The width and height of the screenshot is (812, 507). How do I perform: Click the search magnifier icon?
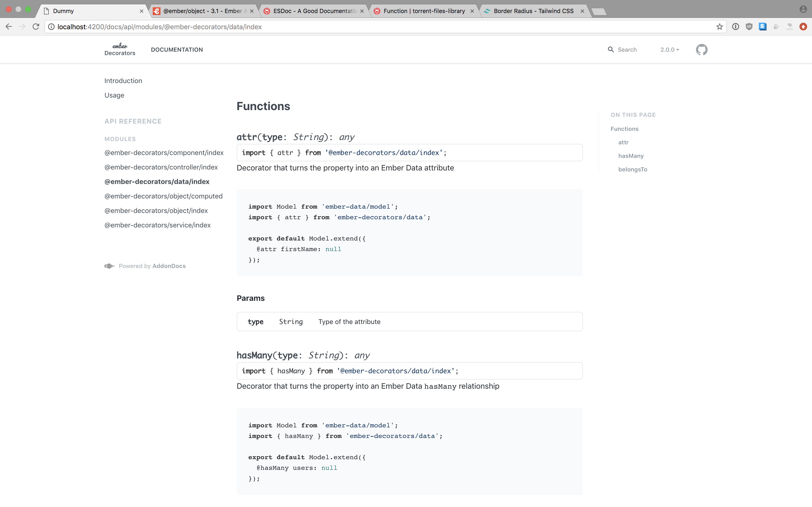pyautogui.click(x=611, y=50)
